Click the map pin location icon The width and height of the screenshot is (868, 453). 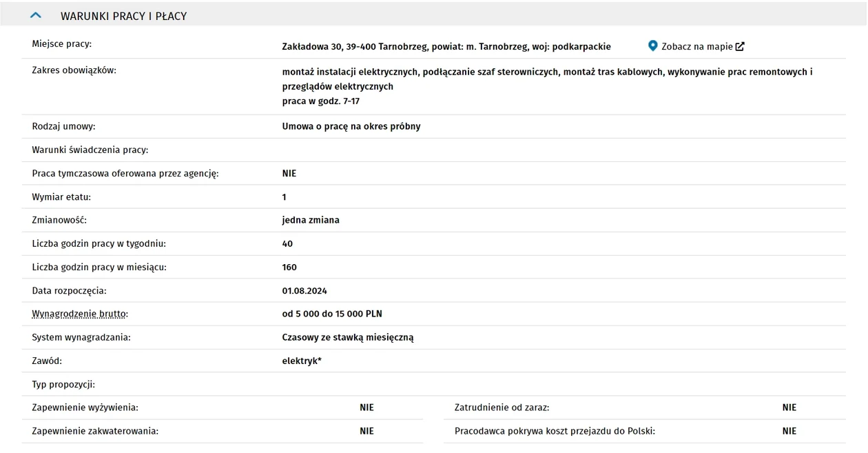tap(653, 46)
